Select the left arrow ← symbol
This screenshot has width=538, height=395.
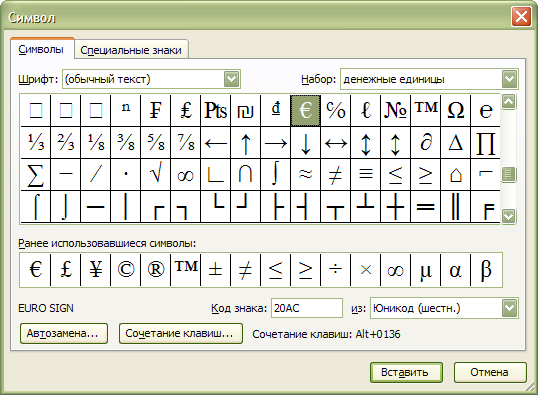pos(215,142)
